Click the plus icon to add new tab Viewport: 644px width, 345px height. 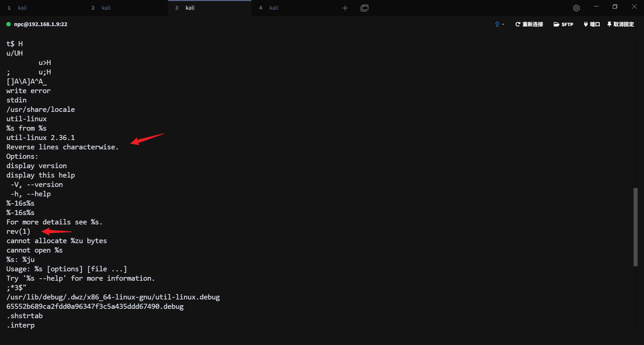tap(345, 8)
